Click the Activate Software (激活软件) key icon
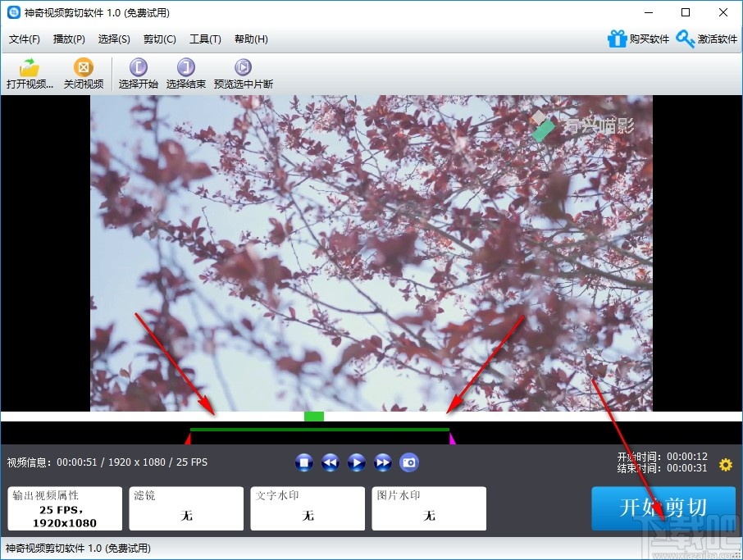The width and height of the screenshot is (743, 560). pos(685,39)
